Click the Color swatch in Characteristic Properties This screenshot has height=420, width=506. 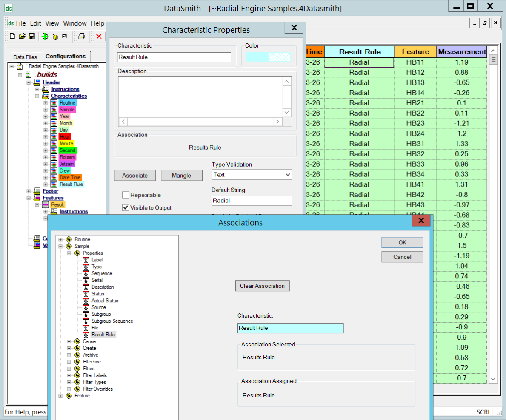tap(269, 57)
